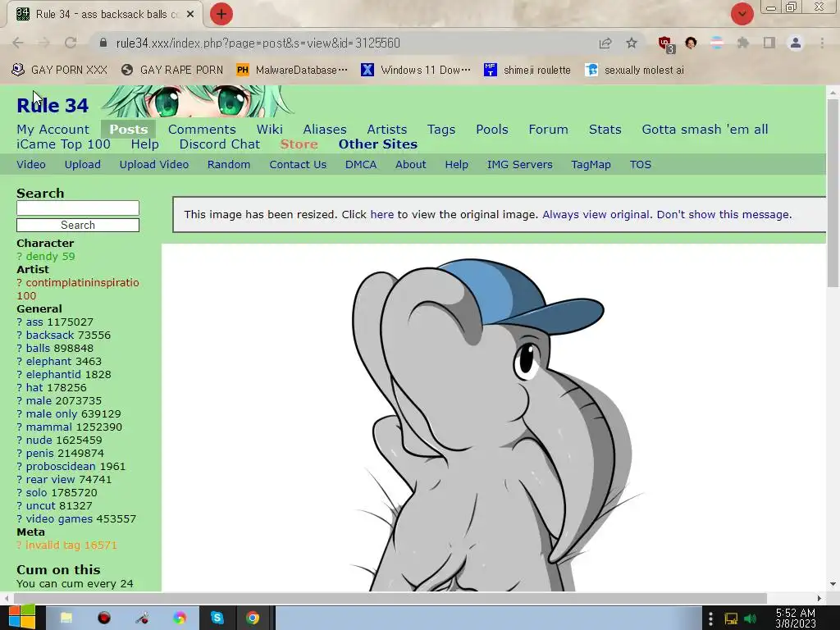Image resolution: width=840 pixels, height=630 pixels.
Task: View site information via the lock icon
Action: [x=103, y=43]
